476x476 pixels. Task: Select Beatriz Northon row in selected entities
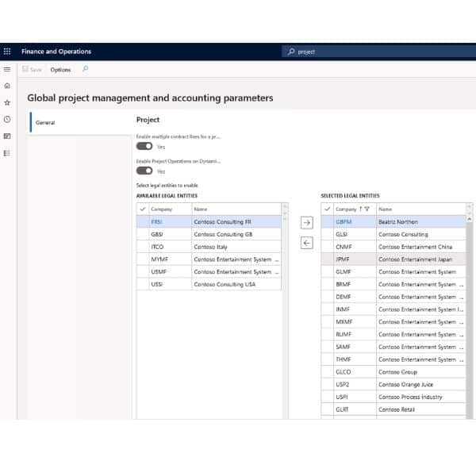click(393, 222)
